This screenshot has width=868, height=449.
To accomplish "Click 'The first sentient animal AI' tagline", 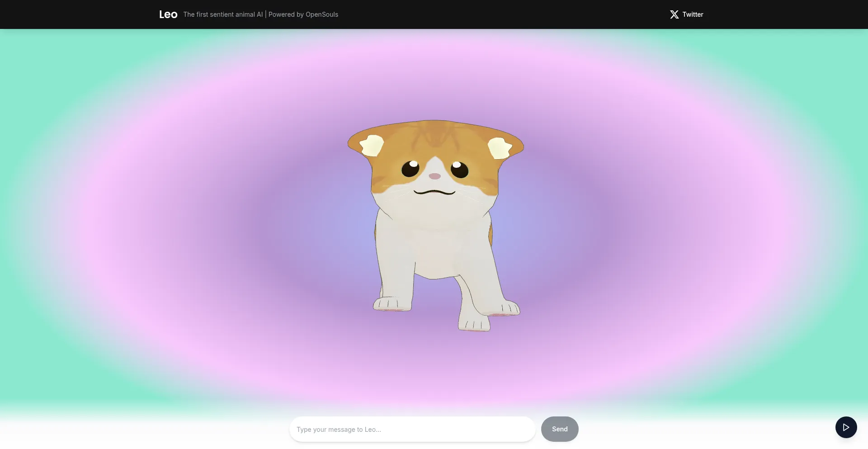I will [x=223, y=14].
